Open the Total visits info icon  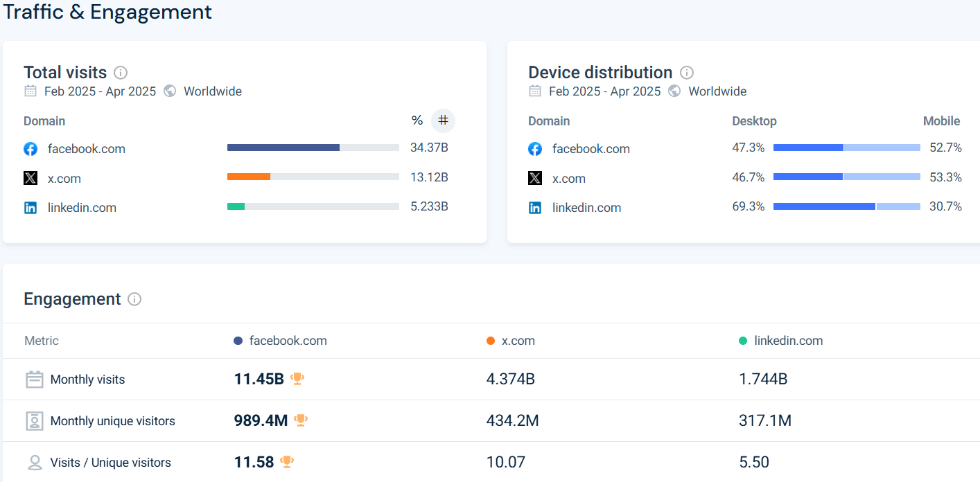click(x=121, y=73)
